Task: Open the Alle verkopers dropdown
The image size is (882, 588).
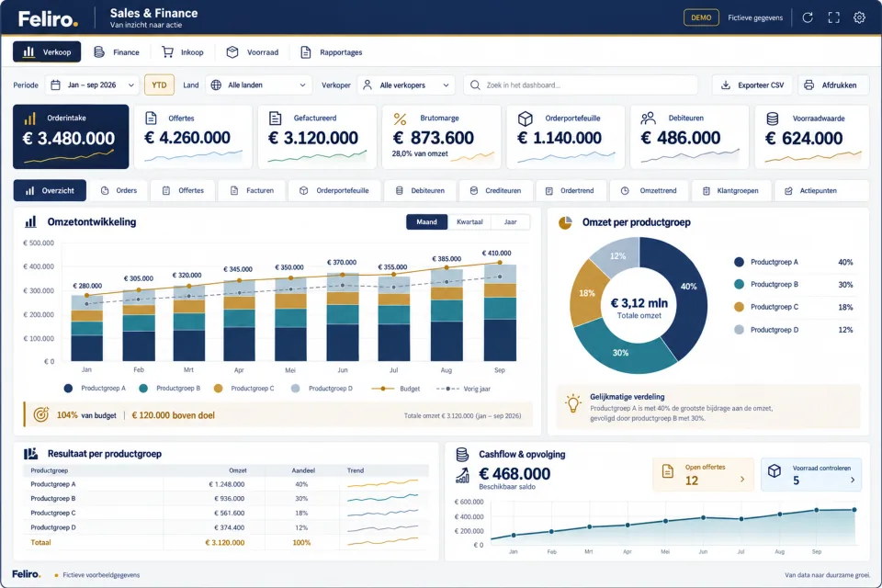Action: point(406,85)
